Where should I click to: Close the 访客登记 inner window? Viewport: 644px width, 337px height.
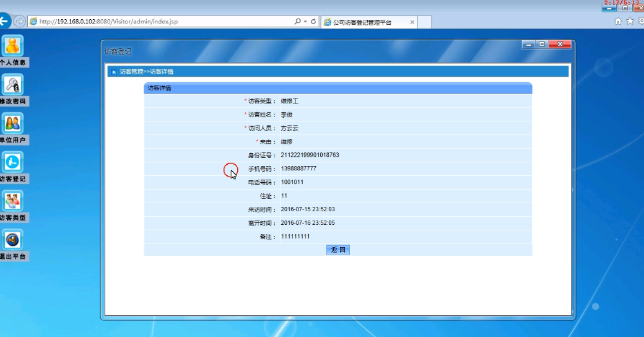click(x=560, y=45)
